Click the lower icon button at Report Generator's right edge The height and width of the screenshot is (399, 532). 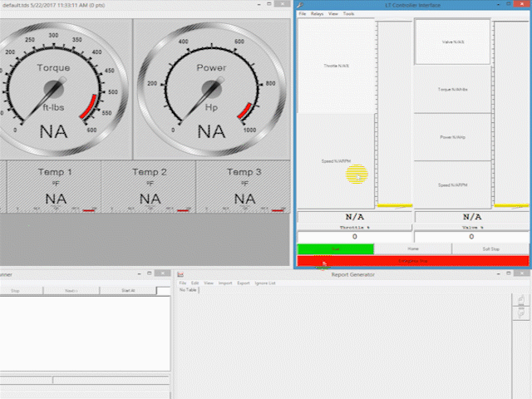click(x=521, y=313)
